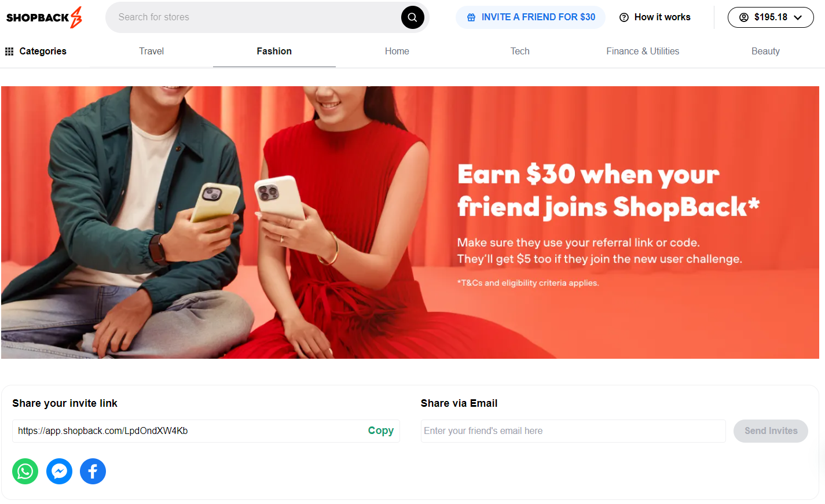Image resolution: width=825 pixels, height=504 pixels.
Task: Expand the $195.18 account dropdown
Action: pos(771,17)
